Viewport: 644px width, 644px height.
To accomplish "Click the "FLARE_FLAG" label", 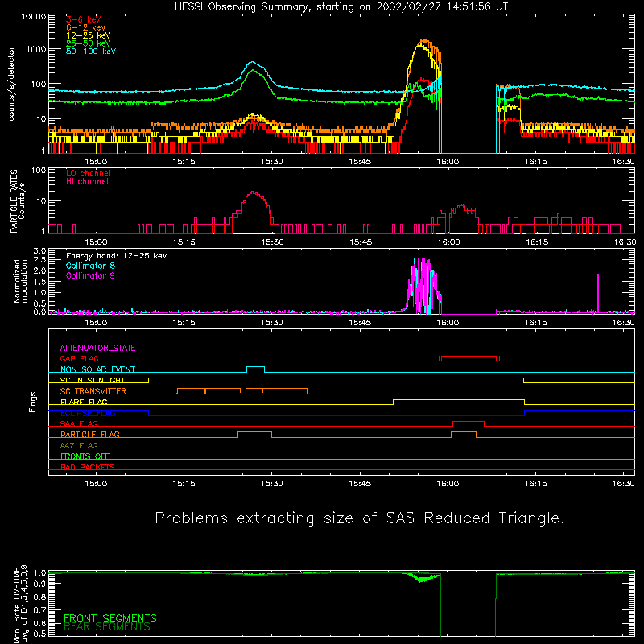I will click(84, 402).
